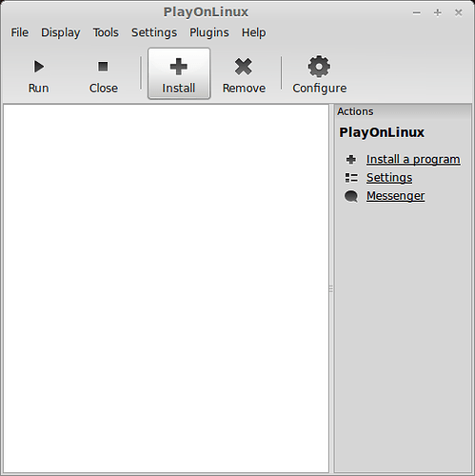Open the Plugins menu
The image size is (475, 476).
[209, 32]
